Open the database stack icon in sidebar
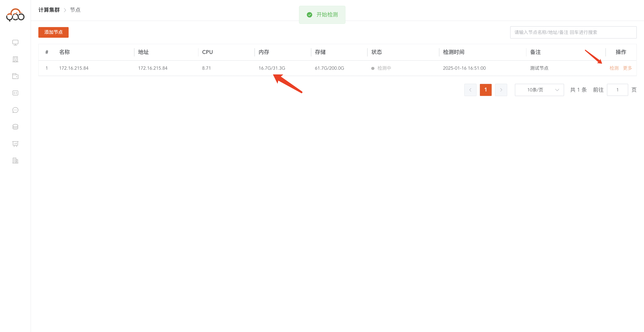The image size is (644, 332). pos(15,127)
